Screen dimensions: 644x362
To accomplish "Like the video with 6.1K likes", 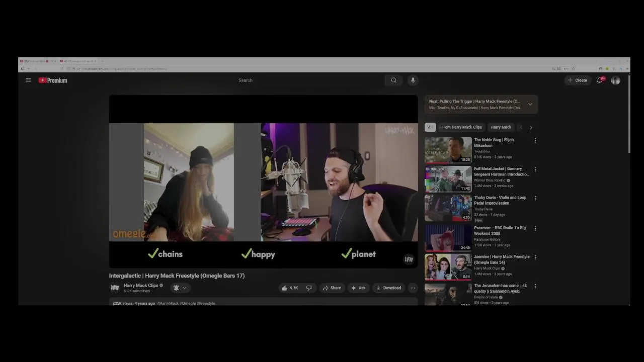I will tap(290, 288).
